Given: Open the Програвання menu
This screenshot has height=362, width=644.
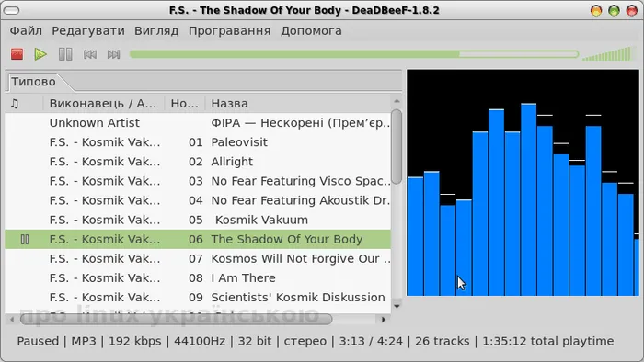Looking at the screenshot, I should [x=230, y=30].
